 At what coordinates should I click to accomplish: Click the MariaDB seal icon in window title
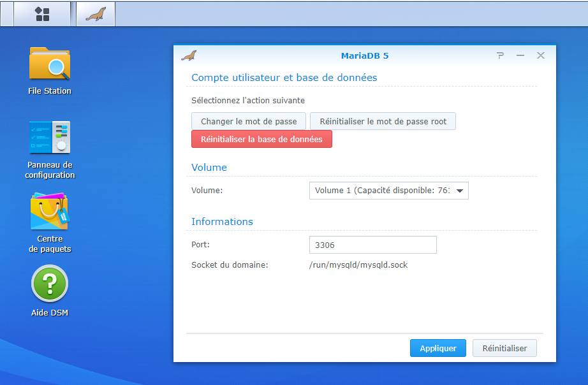189,56
